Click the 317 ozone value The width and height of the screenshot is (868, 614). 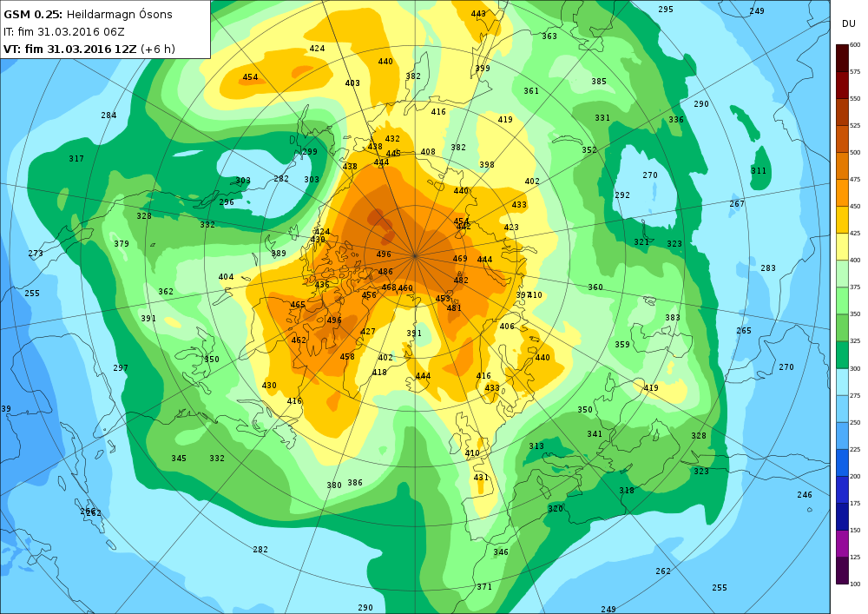click(x=76, y=158)
